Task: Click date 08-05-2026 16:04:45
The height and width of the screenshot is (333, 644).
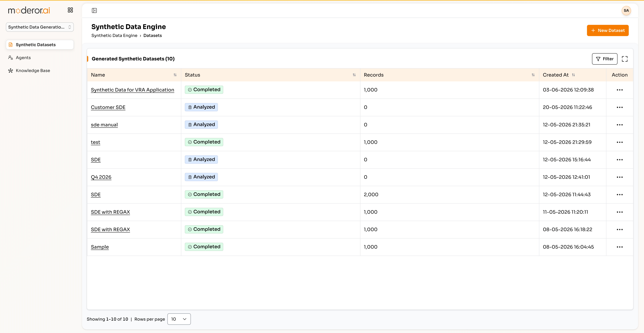Action: point(568,247)
